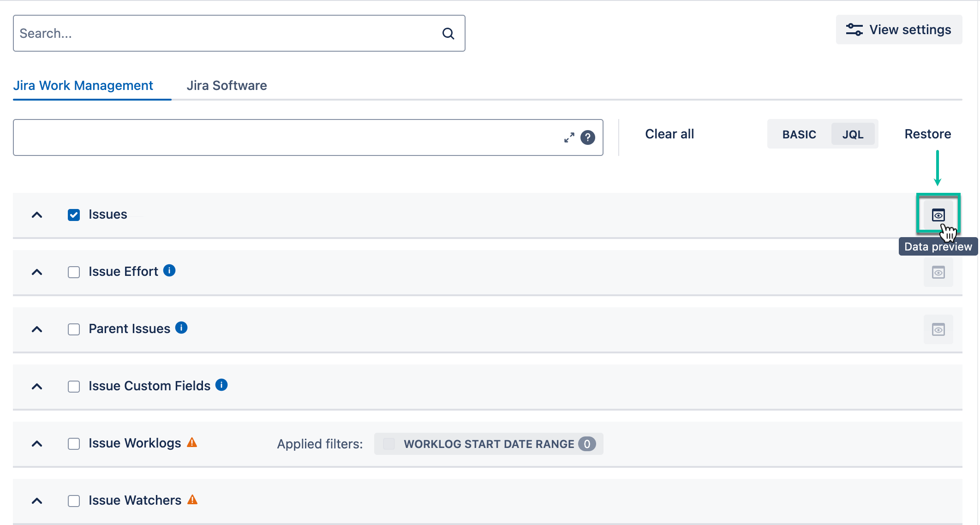Expand the JQL editor to full size
The width and height of the screenshot is (980, 525).
(569, 137)
